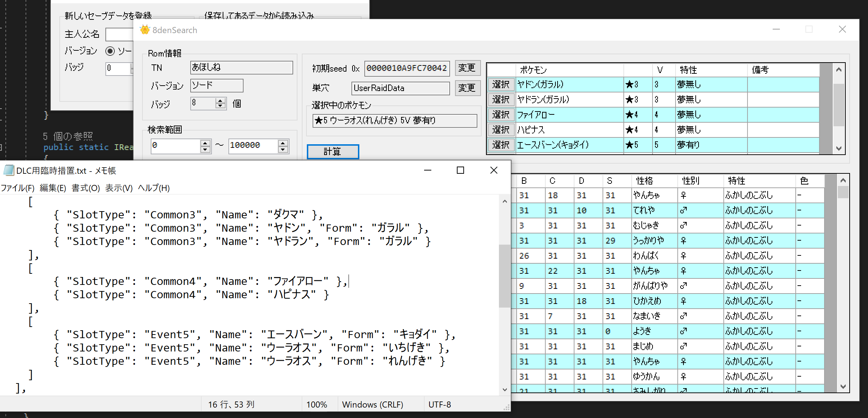Close the Notepad window
The width and height of the screenshot is (868, 418).
point(494,170)
